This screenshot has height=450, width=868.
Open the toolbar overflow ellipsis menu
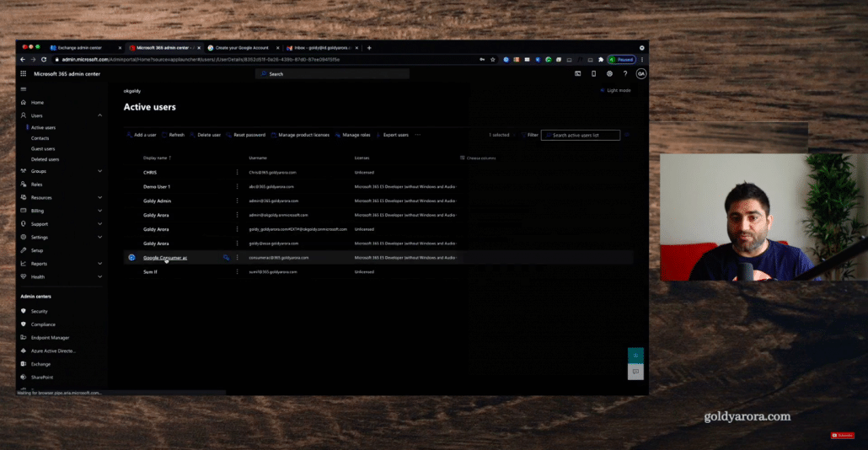pos(418,135)
